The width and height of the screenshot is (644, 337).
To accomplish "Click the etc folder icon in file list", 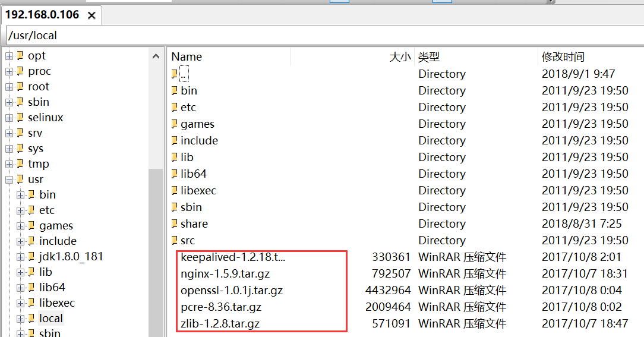I will point(175,107).
